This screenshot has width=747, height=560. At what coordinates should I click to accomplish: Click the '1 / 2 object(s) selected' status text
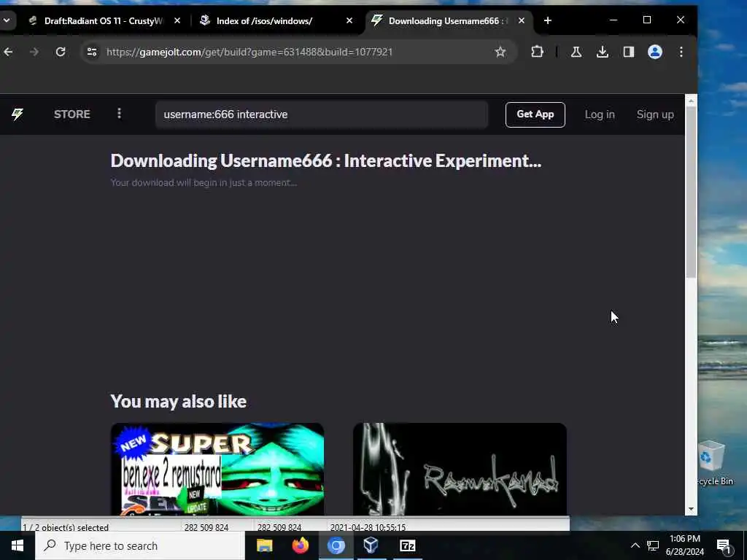click(x=66, y=527)
